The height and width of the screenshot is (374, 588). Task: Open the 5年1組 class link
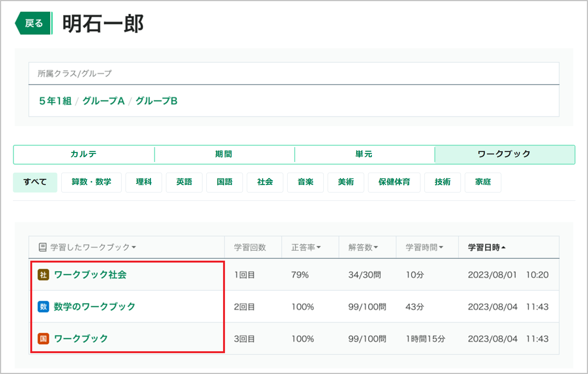[x=55, y=101]
